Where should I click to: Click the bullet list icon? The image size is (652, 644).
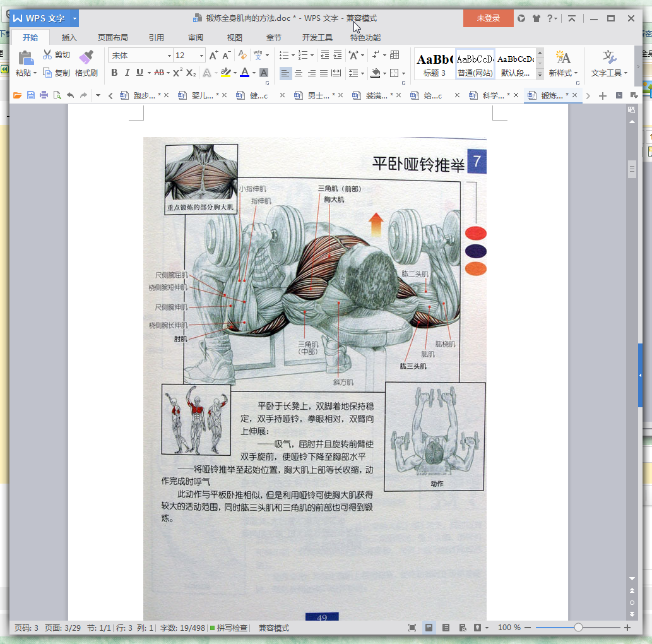(284, 56)
